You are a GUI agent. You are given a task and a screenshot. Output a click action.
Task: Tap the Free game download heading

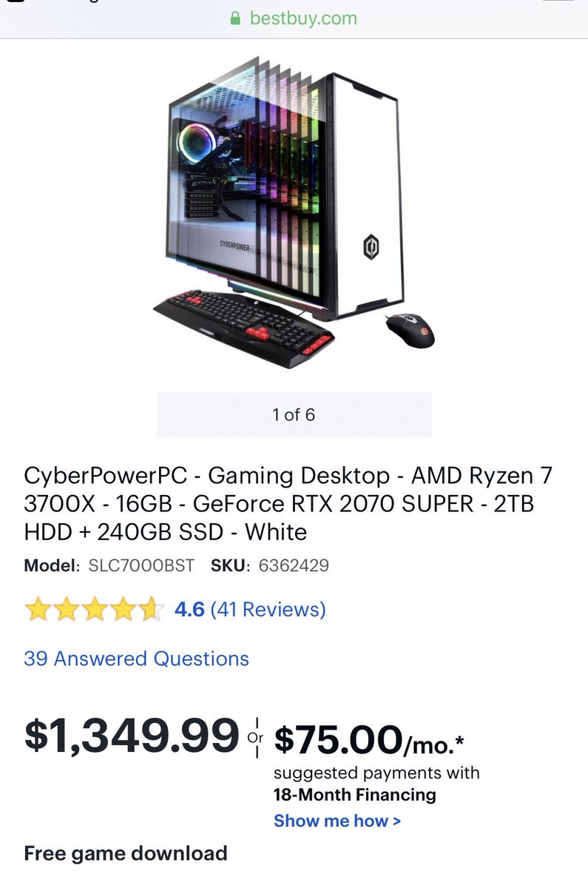[126, 853]
